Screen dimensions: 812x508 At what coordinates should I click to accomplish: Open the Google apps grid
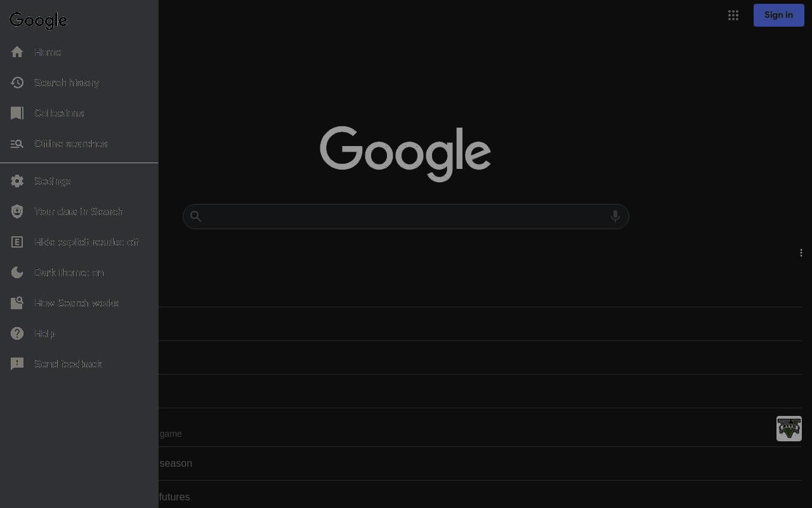pyautogui.click(x=733, y=15)
